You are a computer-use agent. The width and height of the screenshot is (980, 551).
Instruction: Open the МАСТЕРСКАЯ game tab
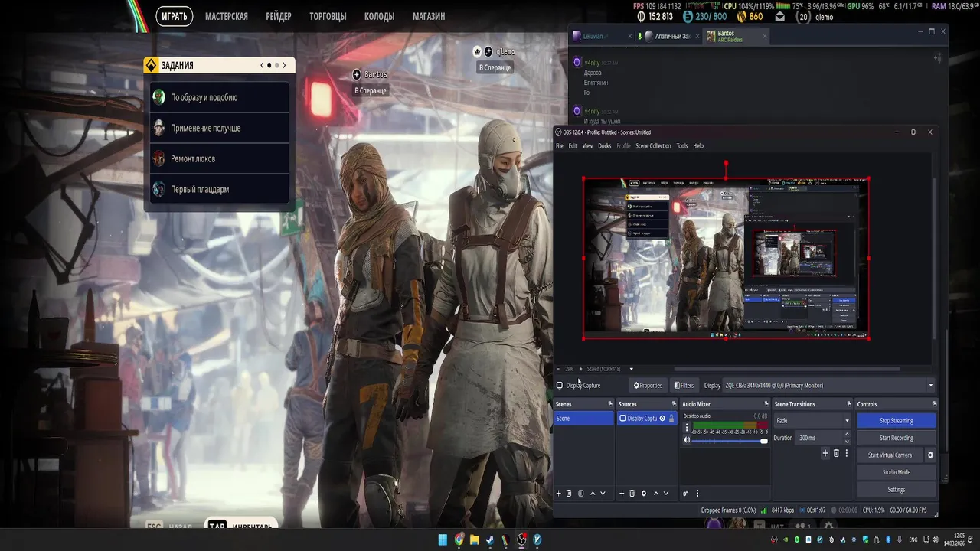pos(227,16)
